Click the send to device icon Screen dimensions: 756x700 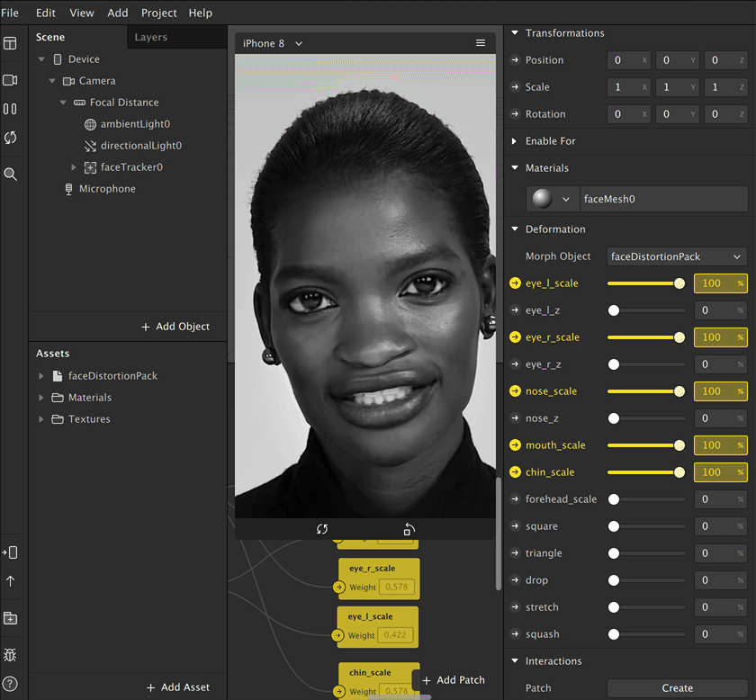coord(12,552)
